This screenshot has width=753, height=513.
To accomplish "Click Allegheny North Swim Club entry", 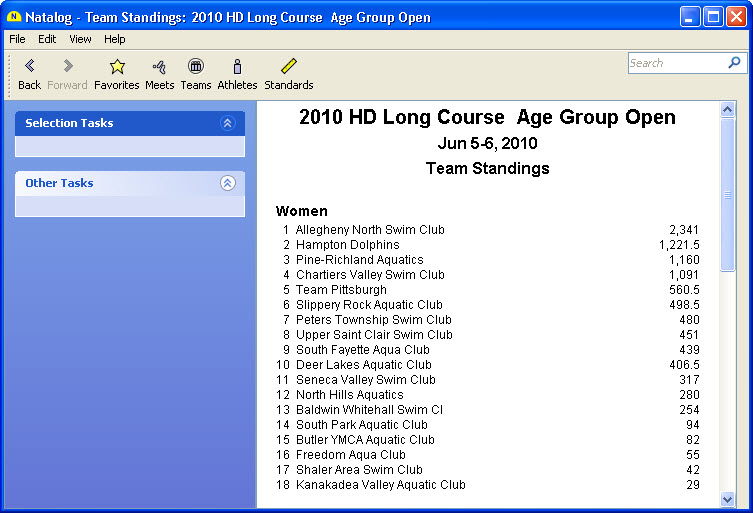I will point(370,230).
